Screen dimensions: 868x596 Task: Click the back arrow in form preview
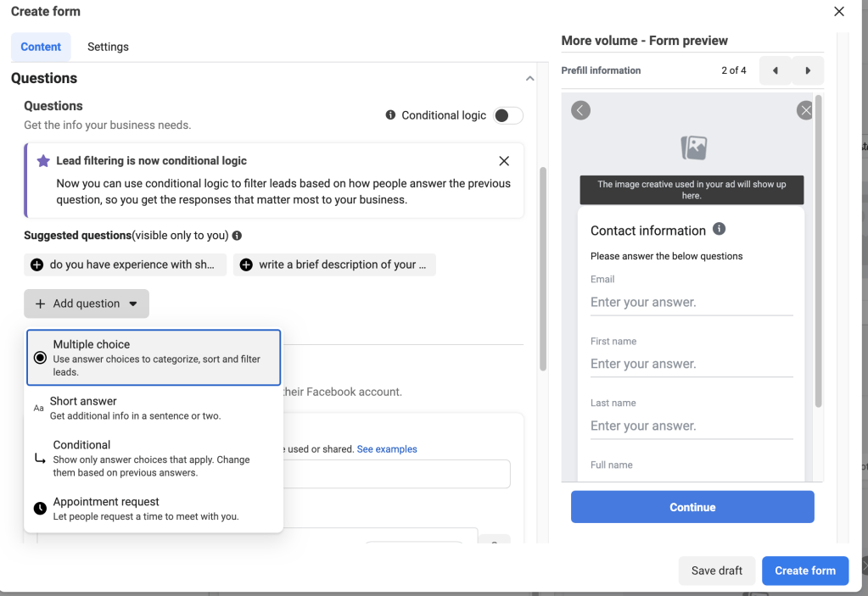click(x=580, y=110)
